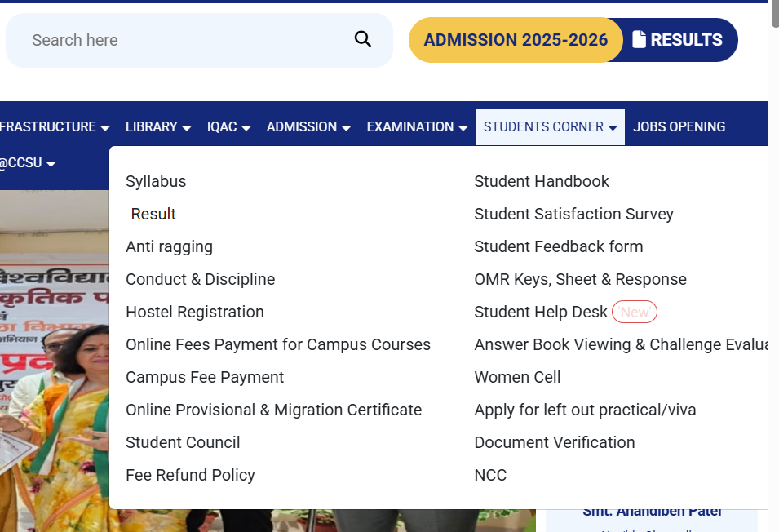Expand the Examination dropdown menu
Viewport: 779px width, 532px height.
417,127
